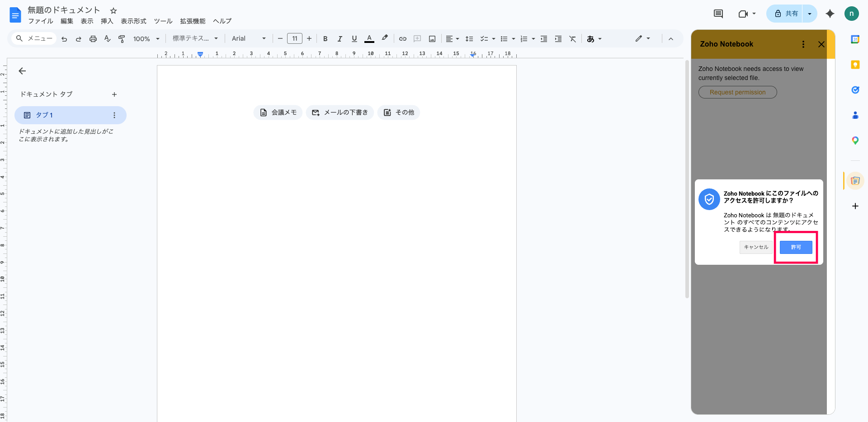
Task: Insert a link using the link icon
Action: click(402, 39)
